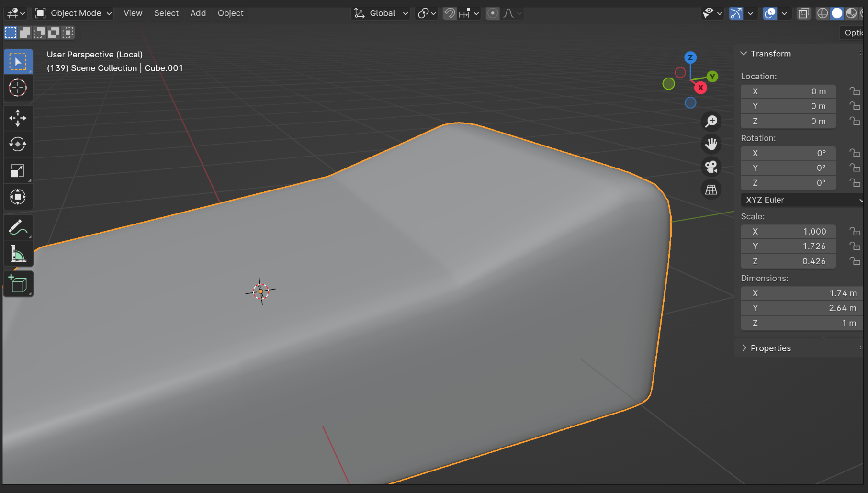
Task: Switch to Wireframe viewport shading
Action: click(823, 13)
